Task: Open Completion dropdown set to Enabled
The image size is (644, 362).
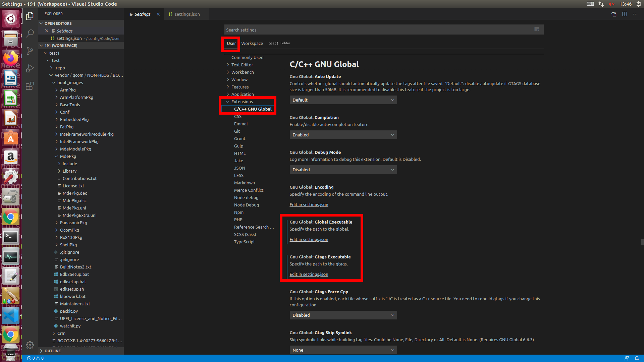Action: click(343, 135)
